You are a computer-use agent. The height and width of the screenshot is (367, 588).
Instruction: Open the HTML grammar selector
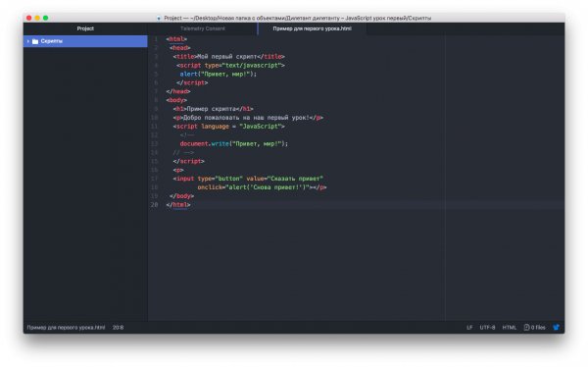(509, 327)
